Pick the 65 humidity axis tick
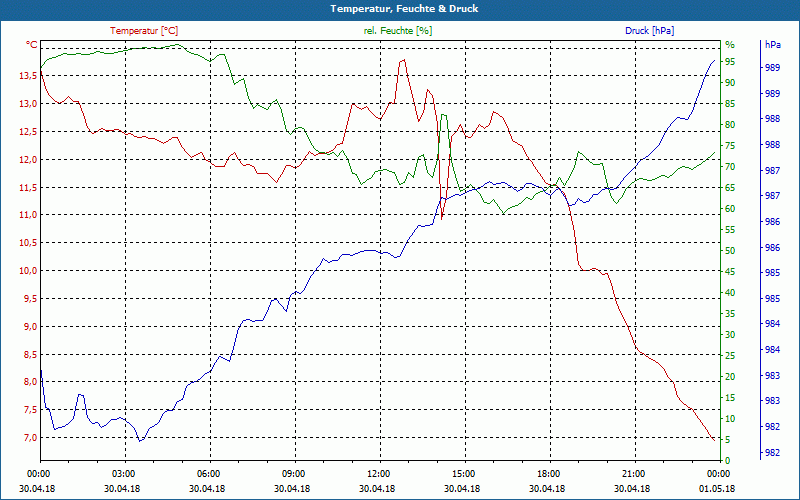The image size is (800, 500). coord(730,188)
